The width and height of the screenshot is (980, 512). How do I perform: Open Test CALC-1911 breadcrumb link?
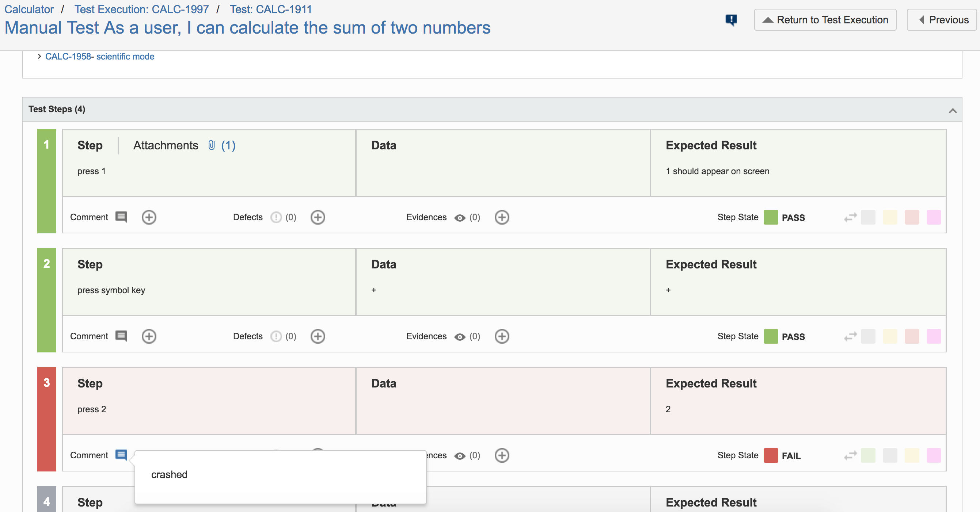(x=270, y=9)
